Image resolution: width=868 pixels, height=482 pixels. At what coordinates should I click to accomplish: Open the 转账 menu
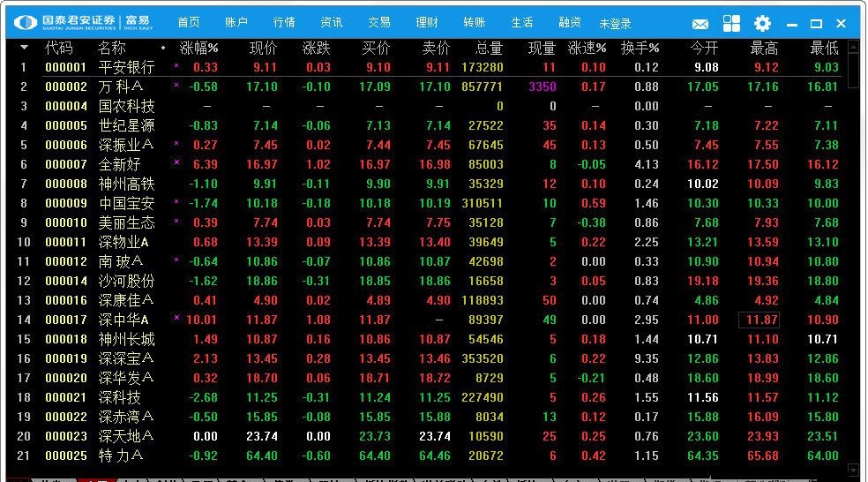coord(475,22)
